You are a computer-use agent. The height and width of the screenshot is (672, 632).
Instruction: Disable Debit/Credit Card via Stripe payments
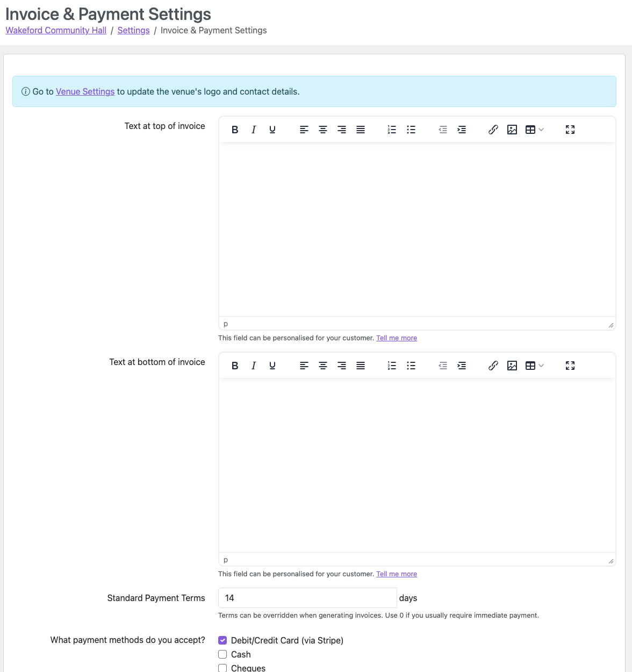coord(222,640)
